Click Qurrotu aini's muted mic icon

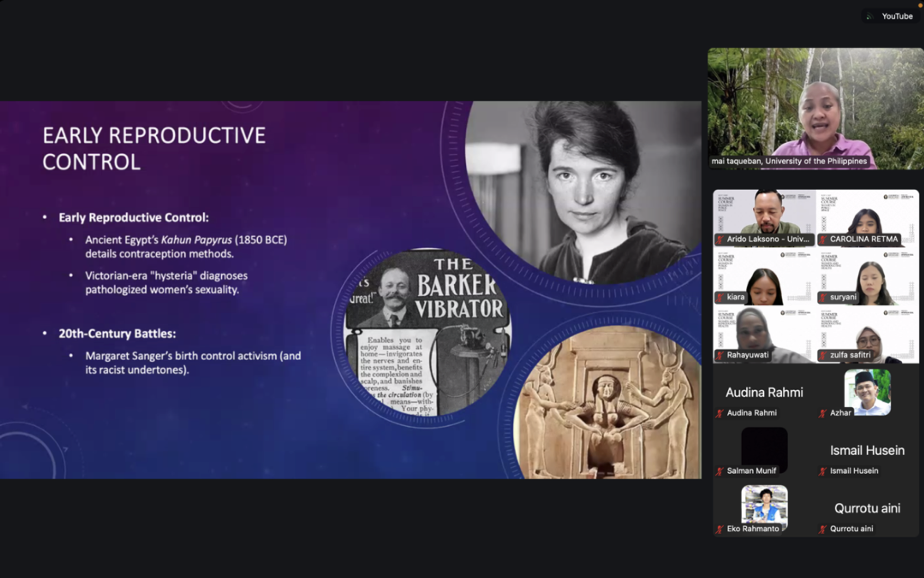click(x=823, y=529)
